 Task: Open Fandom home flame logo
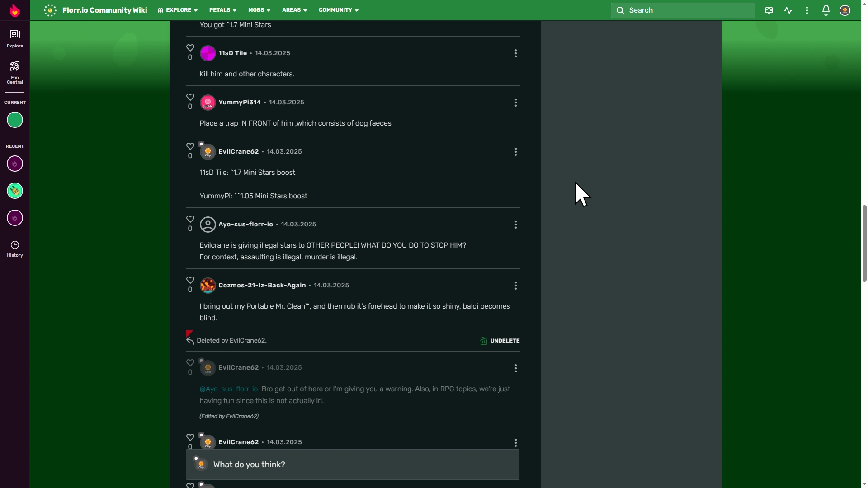click(x=14, y=10)
